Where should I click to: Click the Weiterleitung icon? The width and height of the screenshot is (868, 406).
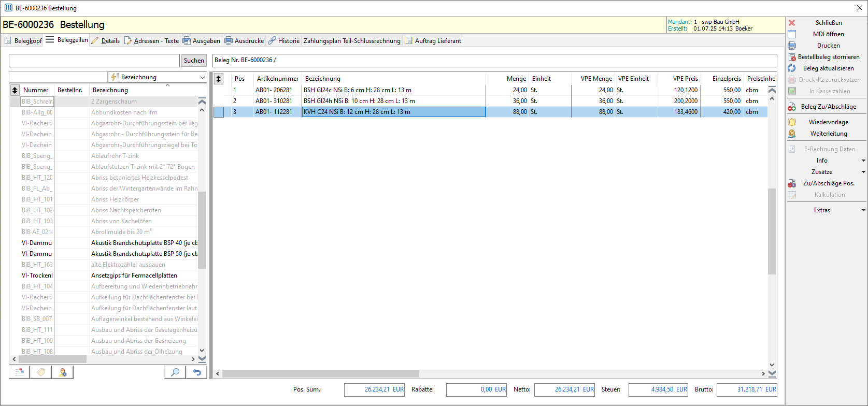[792, 134]
